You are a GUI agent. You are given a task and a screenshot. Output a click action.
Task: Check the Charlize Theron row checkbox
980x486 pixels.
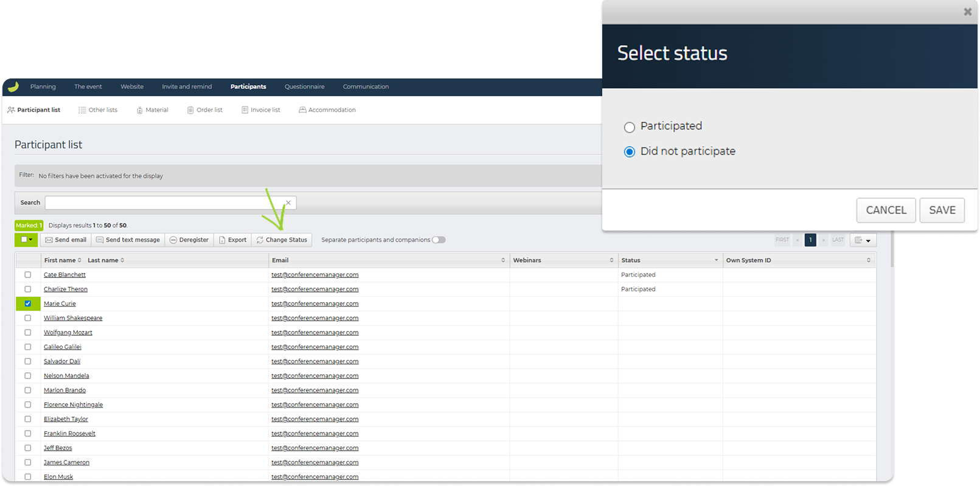(x=28, y=290)
